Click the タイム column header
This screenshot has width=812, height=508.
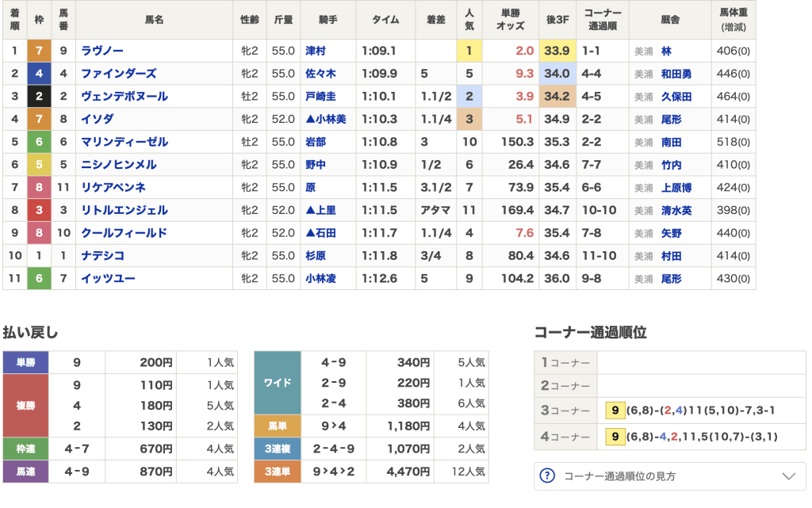tap(386, 20)
